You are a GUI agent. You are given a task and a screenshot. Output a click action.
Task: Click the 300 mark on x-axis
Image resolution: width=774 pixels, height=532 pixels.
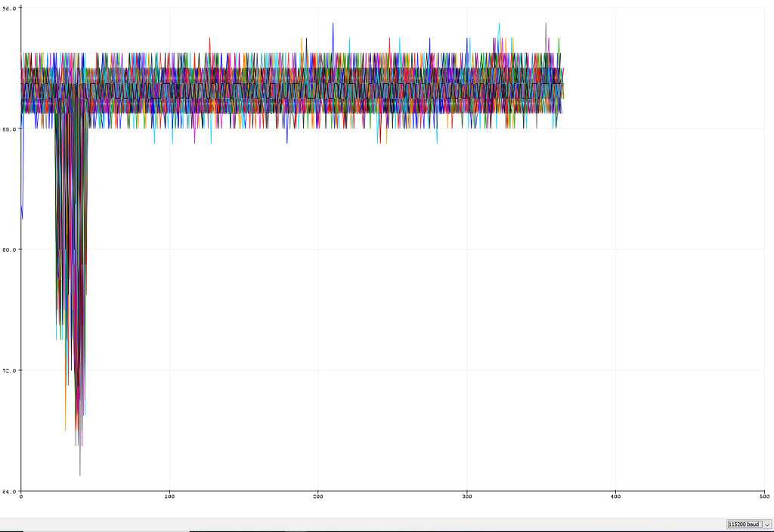coord(468,497)
